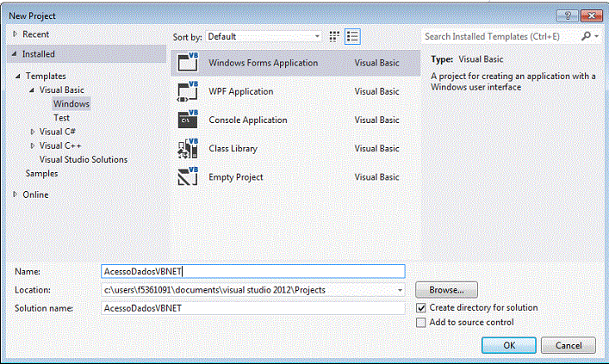Expand the Online section
This screenshot has width=609, height=364.
click(x=15, y=194)
